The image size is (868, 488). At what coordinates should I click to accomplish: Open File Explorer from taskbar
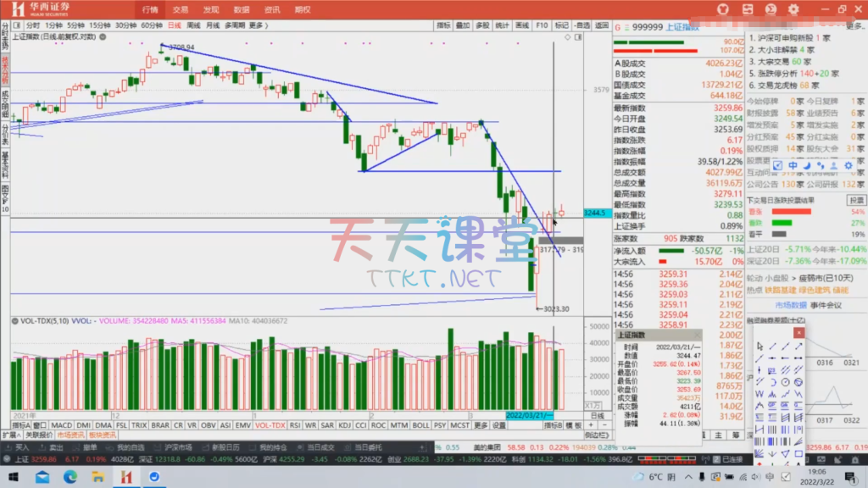[x=98, y=478]
